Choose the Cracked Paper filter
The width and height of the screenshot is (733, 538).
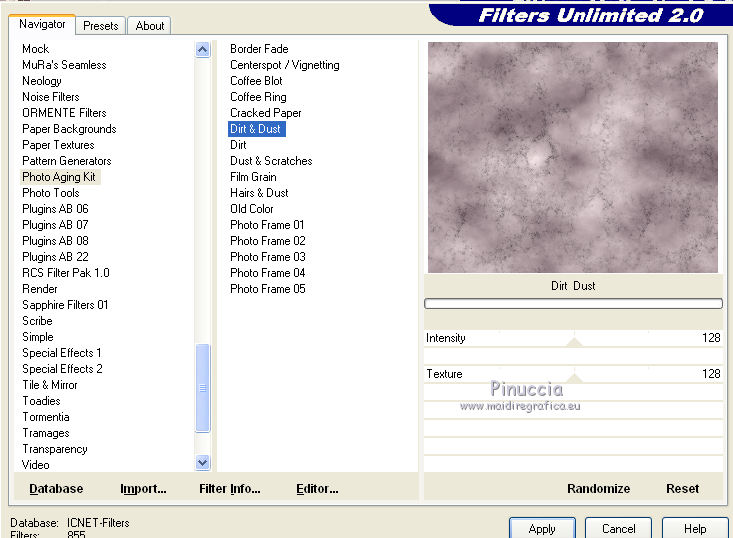pyautogui.click(x=266, y=113)
